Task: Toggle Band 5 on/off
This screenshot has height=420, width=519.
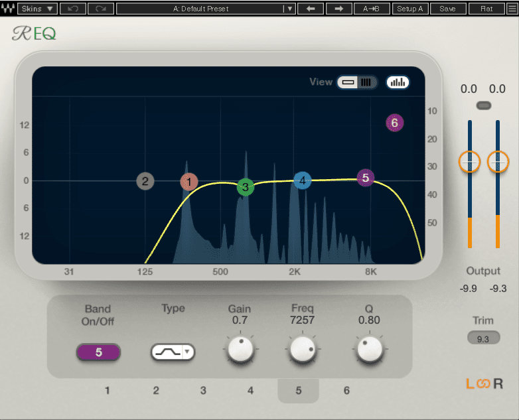Action: click(98, 352)
